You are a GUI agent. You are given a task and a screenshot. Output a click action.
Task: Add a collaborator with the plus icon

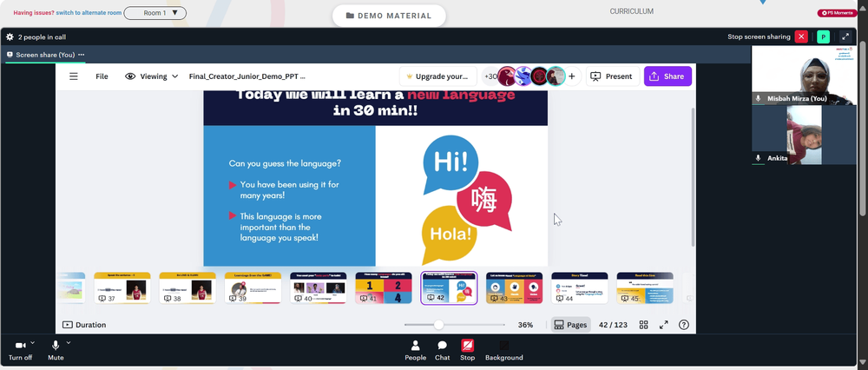572,76
